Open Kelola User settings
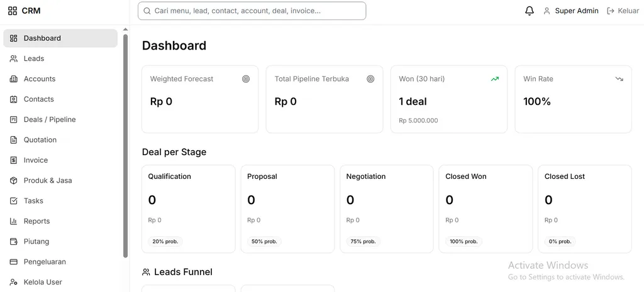Viewport: 644px width, 292px height. (60, 282)
